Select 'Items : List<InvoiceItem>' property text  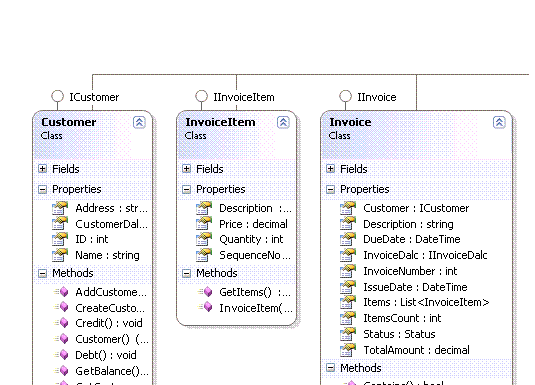tap(426, 302)
